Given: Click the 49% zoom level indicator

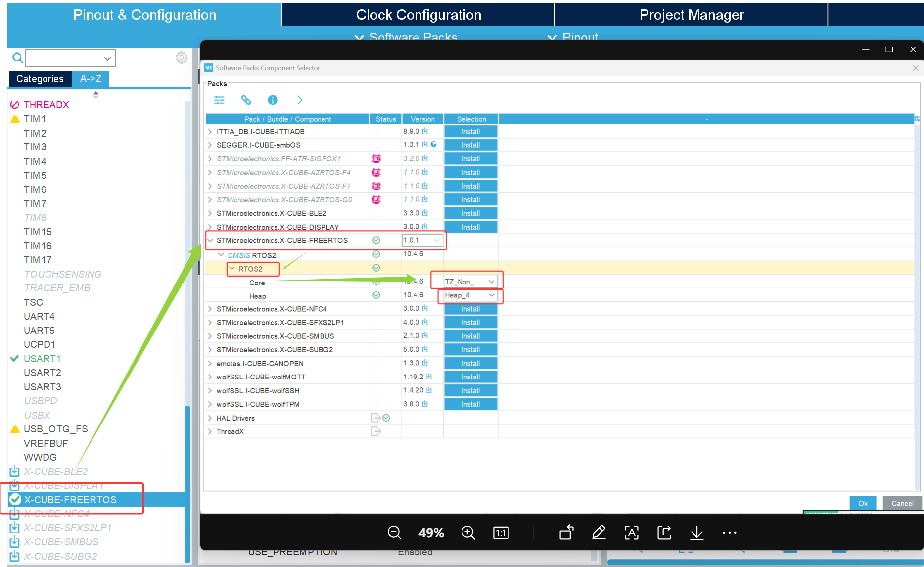Looking at the screenshot, I should 431,533.
